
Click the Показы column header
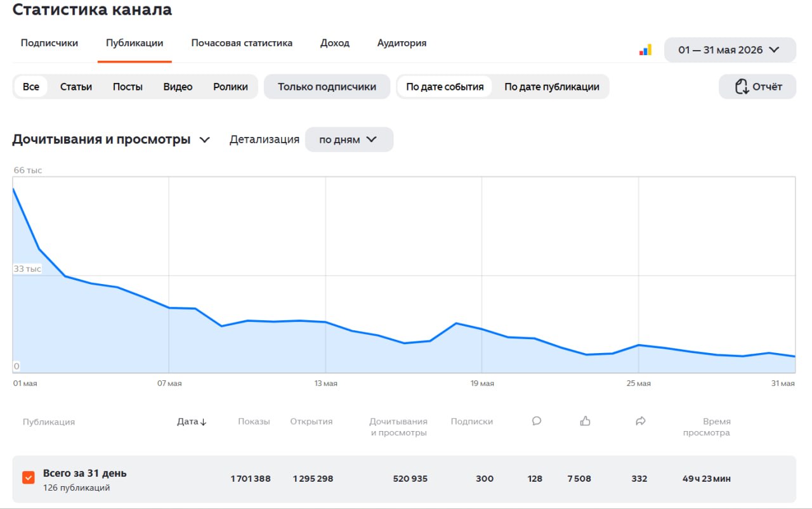[254, 422]
